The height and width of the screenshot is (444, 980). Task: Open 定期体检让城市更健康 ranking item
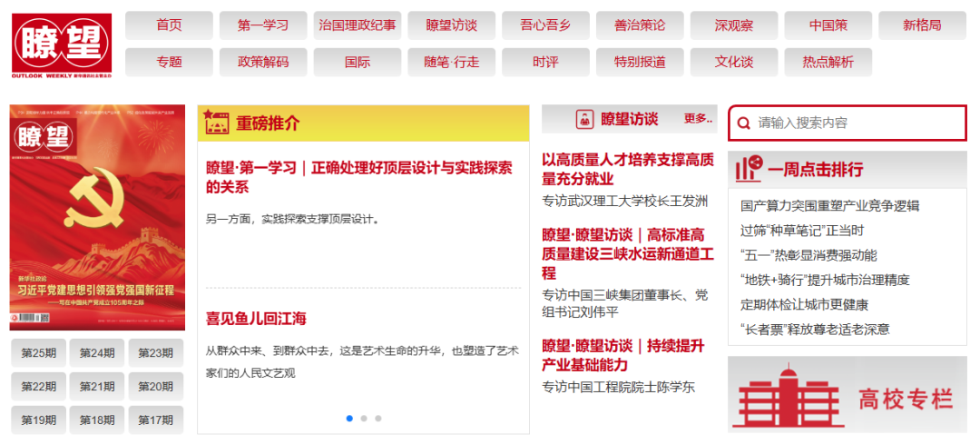tap(804, 304)
